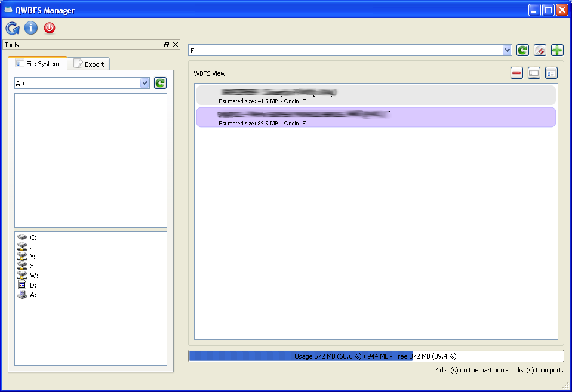
Task: Click the blue reload toolbar icon
Action: (13, 28)
